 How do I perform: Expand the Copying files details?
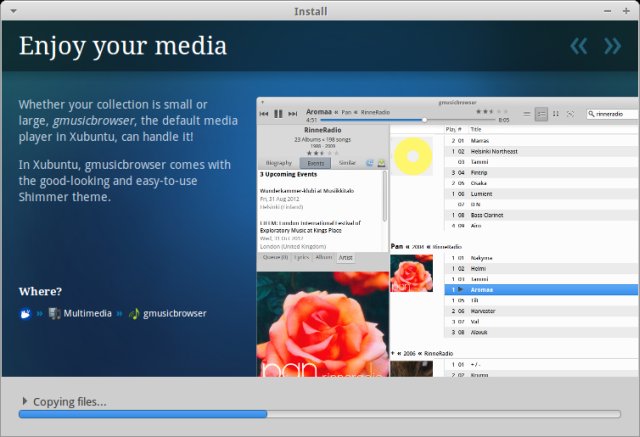pos(25,402)
